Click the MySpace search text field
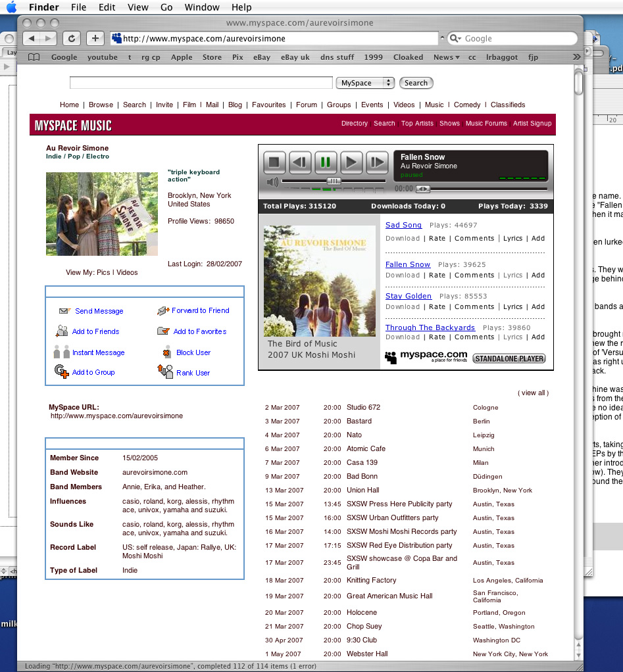 point(201,83)
